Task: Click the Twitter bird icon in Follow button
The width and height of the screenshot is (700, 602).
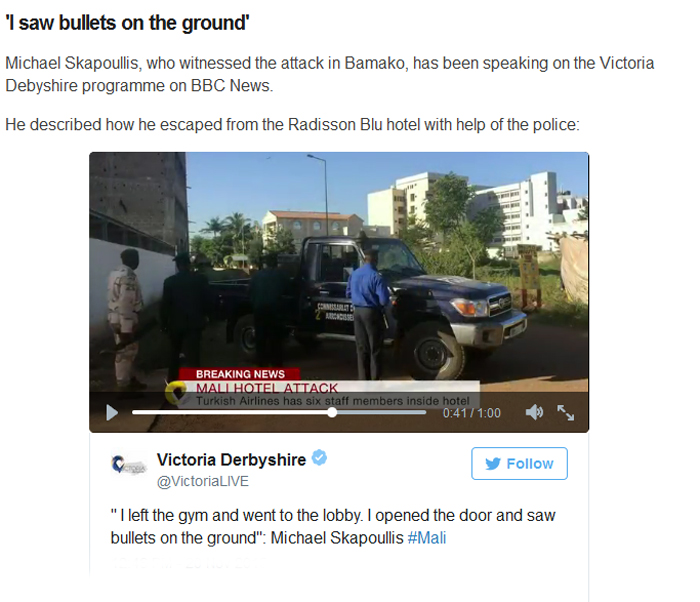Action: tap(493, 464)
